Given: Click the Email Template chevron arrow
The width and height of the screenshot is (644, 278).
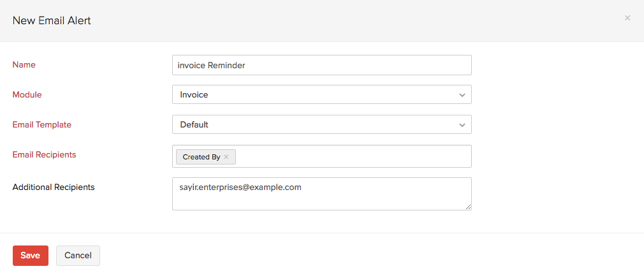Looking at the screenshot, I should pos(462,125).
